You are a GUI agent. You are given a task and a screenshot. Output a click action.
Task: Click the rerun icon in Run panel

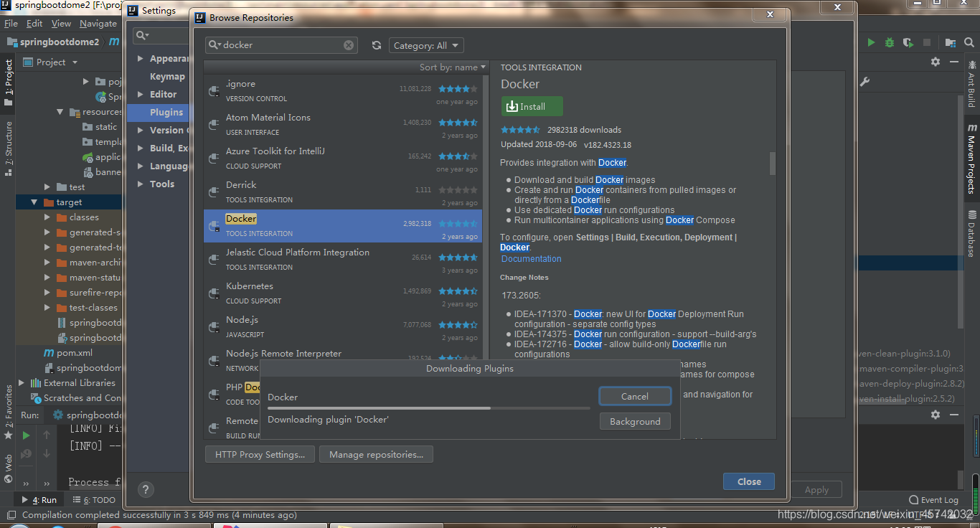(27, 435)
